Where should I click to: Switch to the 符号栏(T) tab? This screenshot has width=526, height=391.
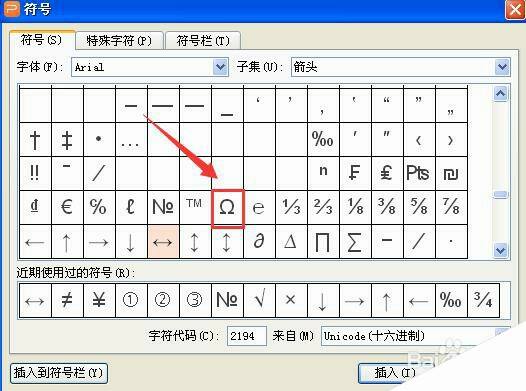click(x=203, y=41)
